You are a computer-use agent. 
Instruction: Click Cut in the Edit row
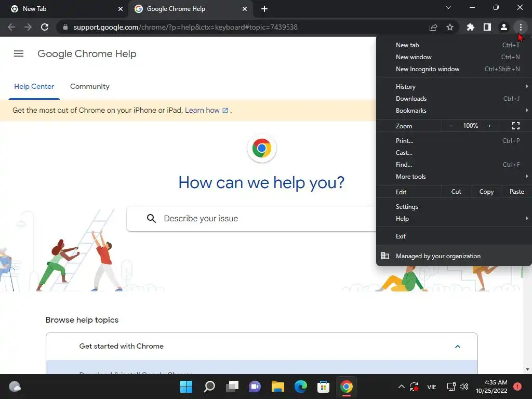pos(456,192)
